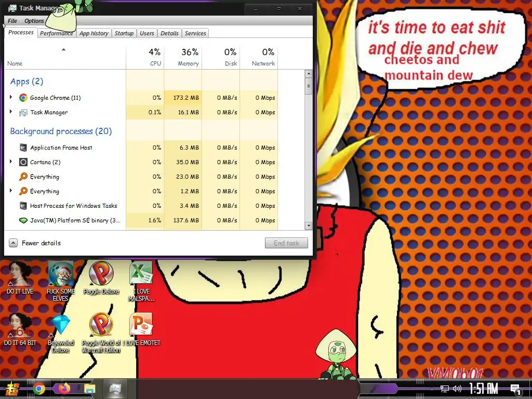The image size is (532, 399).
Task: Open the I LOVE MALSPA Excel shortcut
Action: coord(141,281)
